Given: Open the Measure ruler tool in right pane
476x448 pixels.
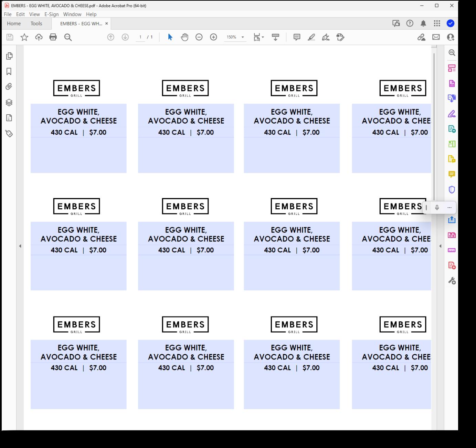Looking at the screenshot, I should (452, 250).
